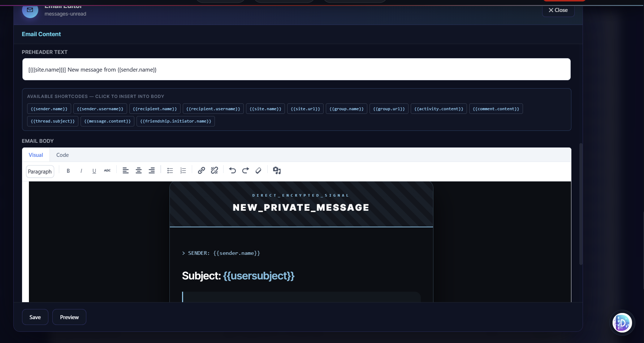644x343 pixels.
Task: Align text to the right
Action: (x=152, y=170)
